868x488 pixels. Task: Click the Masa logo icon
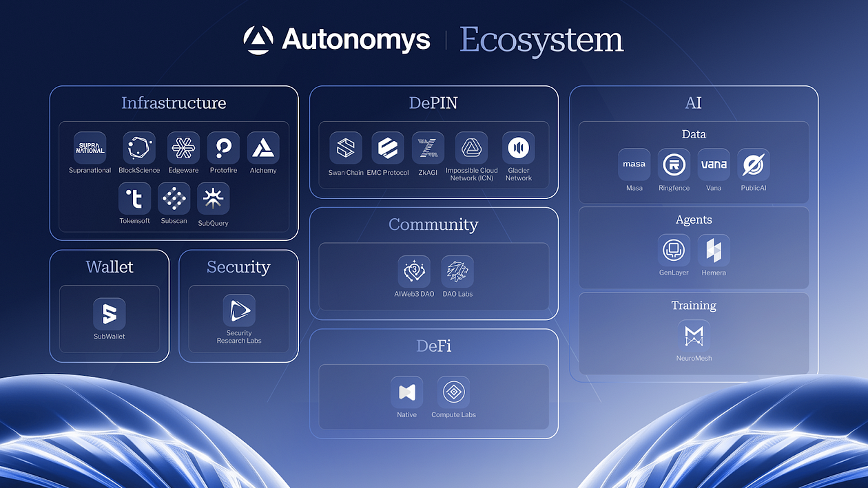click(x=634, y=165)
